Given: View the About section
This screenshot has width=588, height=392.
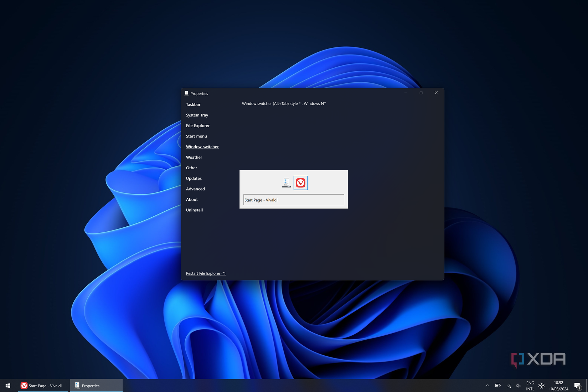Looking at the screenshot, I should [192, 199].
